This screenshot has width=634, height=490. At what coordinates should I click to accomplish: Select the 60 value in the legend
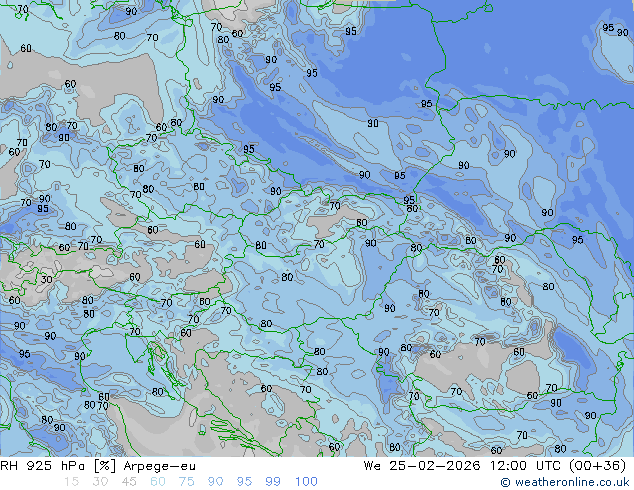[158, 482]
